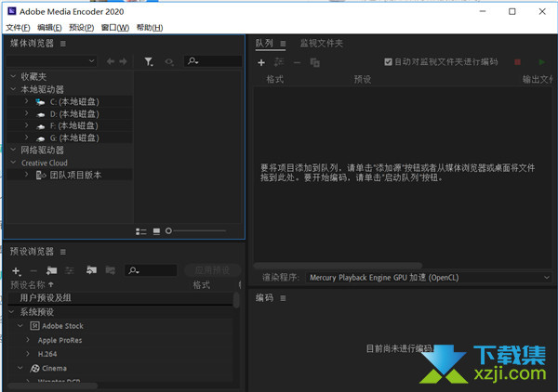Expand the Apple ProRes preset group
This screenshot has width=558, height=392.
click(x=28, y=340)
